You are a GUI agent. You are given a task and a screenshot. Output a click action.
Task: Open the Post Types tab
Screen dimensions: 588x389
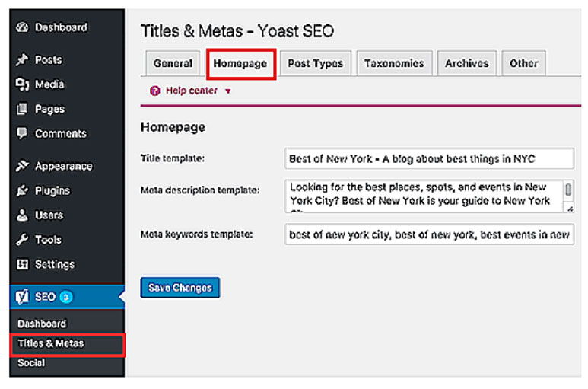click(315, 63)
